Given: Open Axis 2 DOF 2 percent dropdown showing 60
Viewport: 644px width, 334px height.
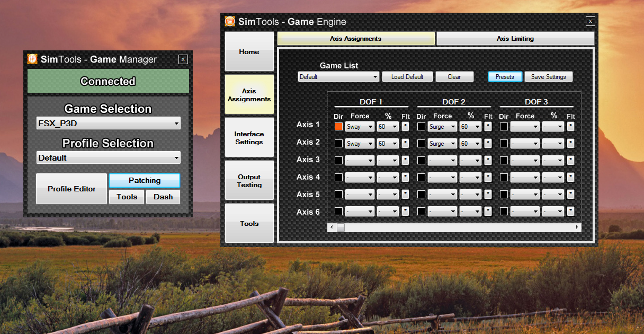Looking at the screenshot, I should 470,143.
